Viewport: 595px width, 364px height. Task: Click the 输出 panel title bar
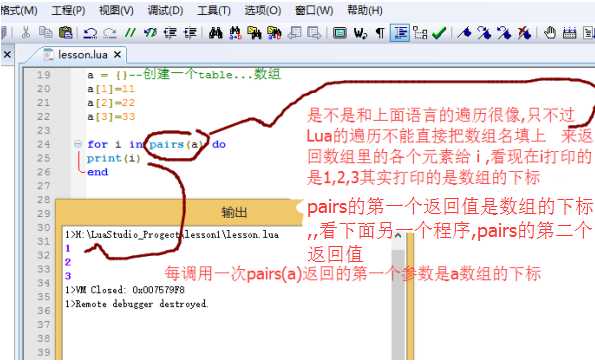point(178,213)
